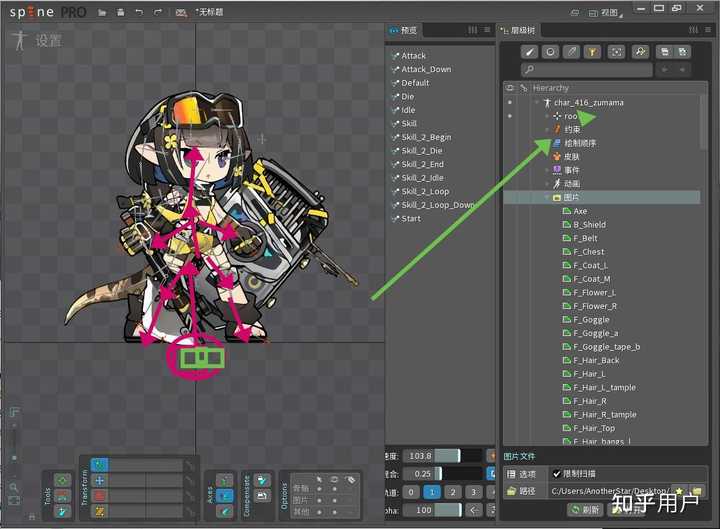Click the circle filter icon in tree toolbar
The width and height of the screenshot is (720, 529).
pyautogui.click(x=550, y=52)
